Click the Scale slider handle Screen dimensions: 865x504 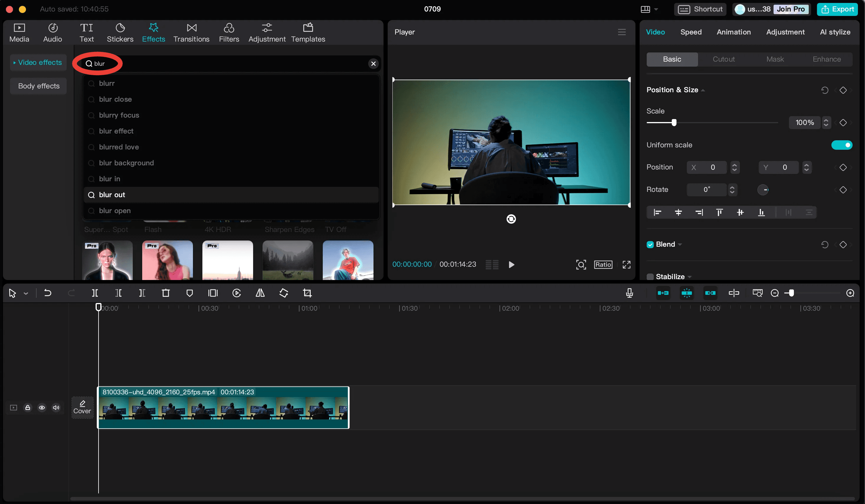coord(674,122)
